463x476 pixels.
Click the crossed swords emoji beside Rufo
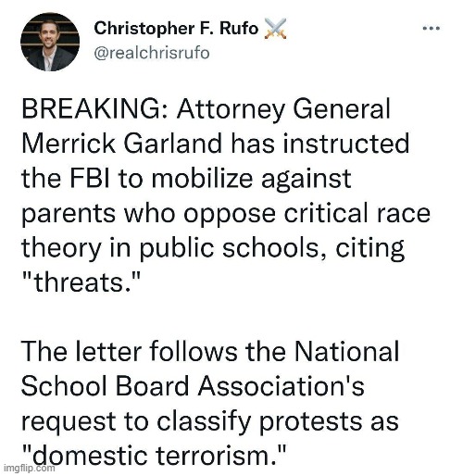pos(275,29)
